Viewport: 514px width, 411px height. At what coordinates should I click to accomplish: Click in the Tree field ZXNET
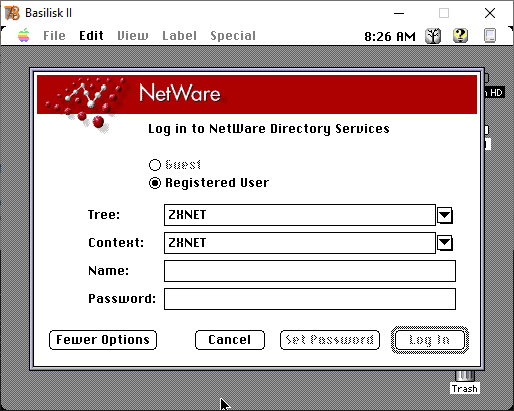click(x=300, y=215)
